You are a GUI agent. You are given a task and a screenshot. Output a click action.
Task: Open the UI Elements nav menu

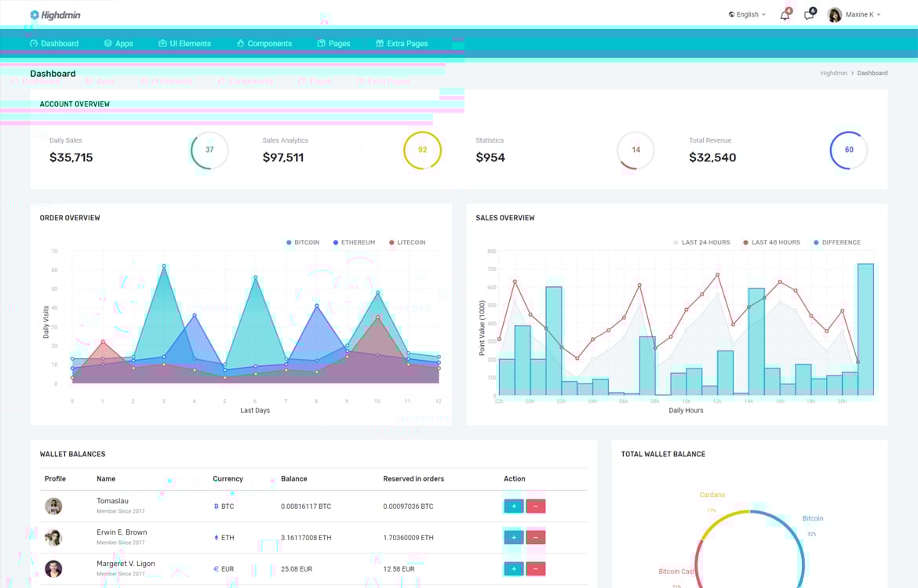click(185, 43)
